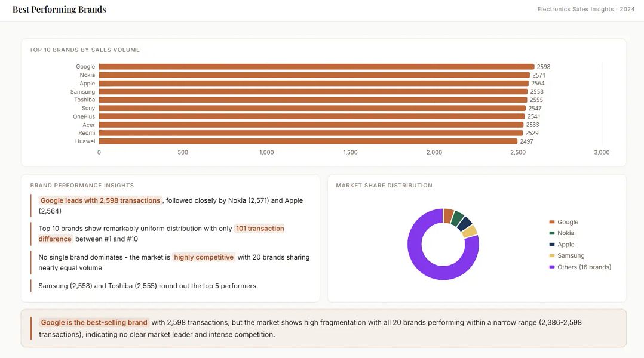
Task: Click the 'Google is the best-selling brand' highlight
Action: (94, 322)
